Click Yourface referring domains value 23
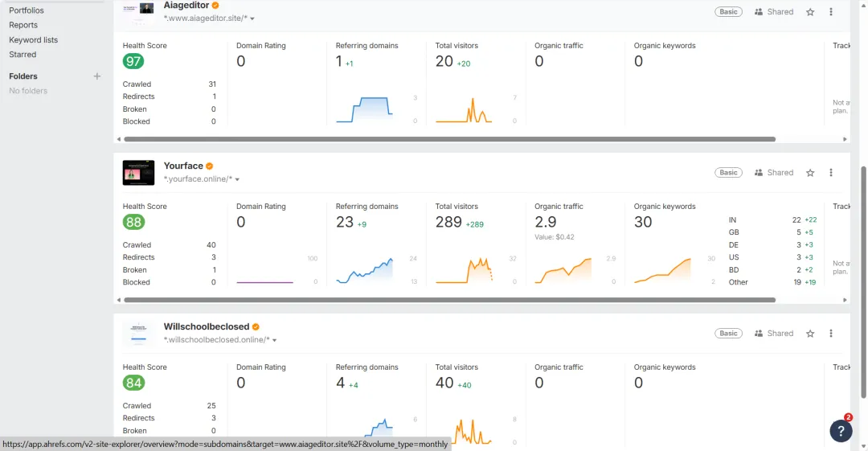 click(344, 222)
